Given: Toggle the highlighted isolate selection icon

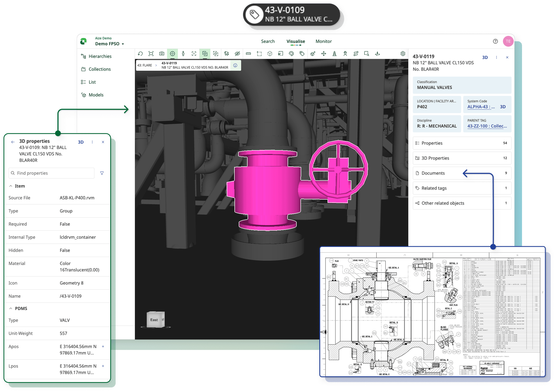Looking at the screenshot, I should tap(205, 54).
